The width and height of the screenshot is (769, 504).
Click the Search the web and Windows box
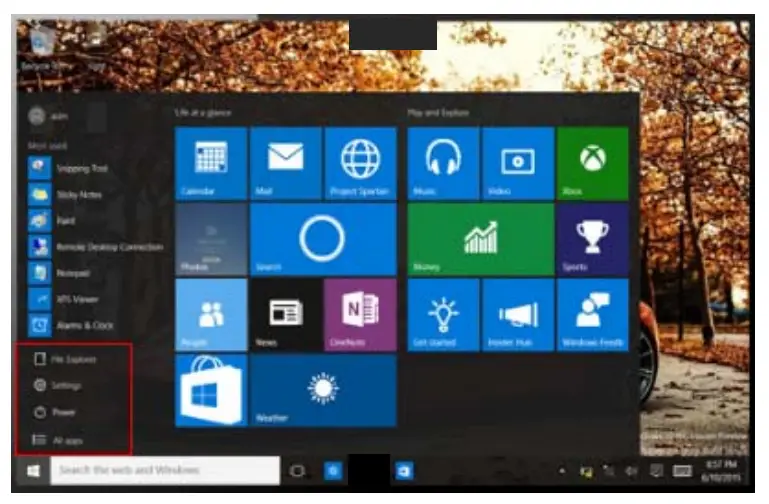point(165,471)
